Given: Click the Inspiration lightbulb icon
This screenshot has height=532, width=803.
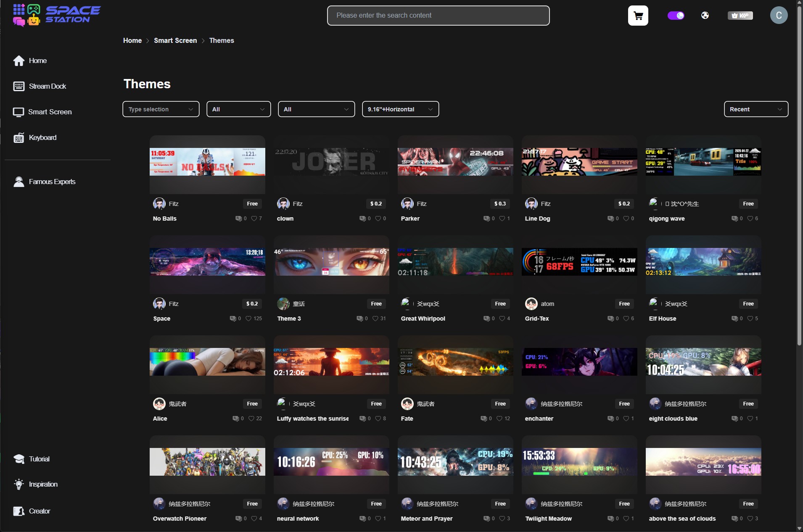Looking at the screenshot, I should 19,485.
